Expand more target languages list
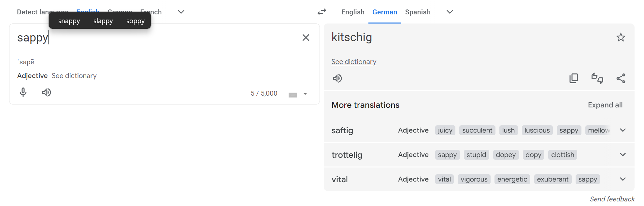Screen dimensions: 644x206 tap(450, 12)
